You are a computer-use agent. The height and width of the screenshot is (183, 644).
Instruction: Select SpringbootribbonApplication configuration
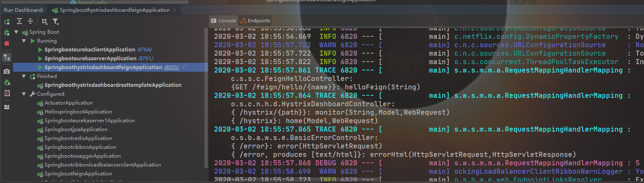click(x=80, y=147)
